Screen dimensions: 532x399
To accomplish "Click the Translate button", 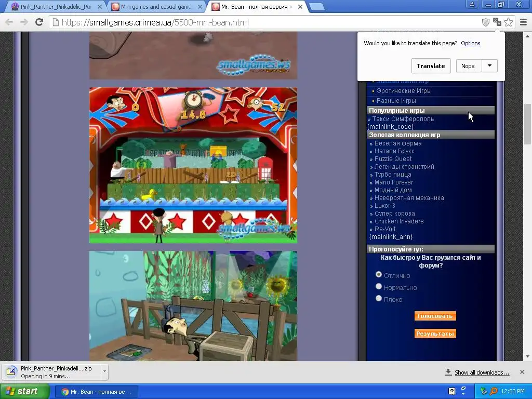I will point(431,66).
